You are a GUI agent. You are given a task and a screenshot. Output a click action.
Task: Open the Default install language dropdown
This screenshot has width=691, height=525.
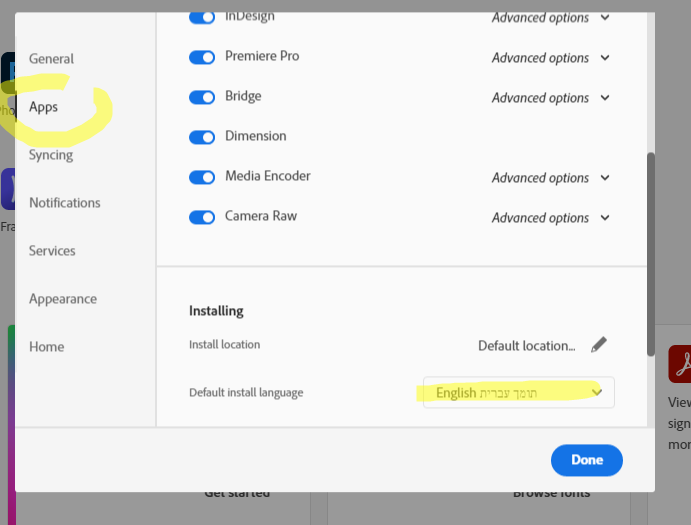coord(519,393)
